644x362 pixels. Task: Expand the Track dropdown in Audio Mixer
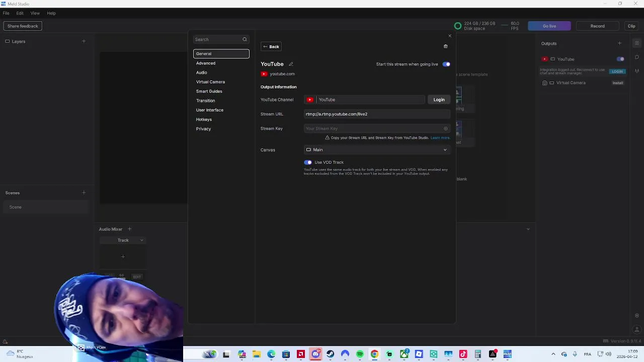coord(123,240)
